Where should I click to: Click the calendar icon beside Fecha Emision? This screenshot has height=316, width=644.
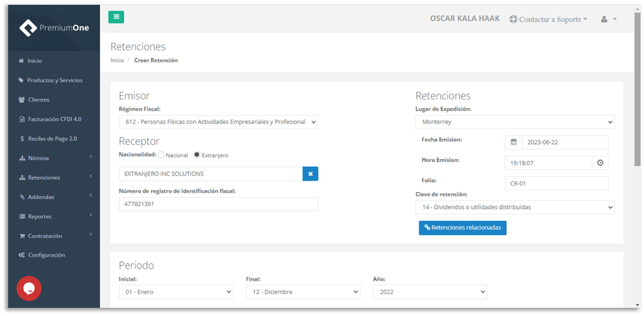513,142
